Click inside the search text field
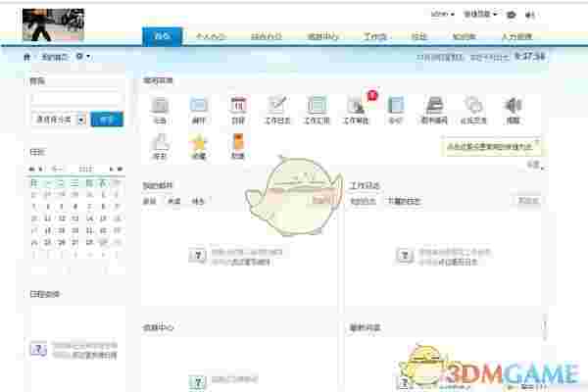 click(76, 98)
